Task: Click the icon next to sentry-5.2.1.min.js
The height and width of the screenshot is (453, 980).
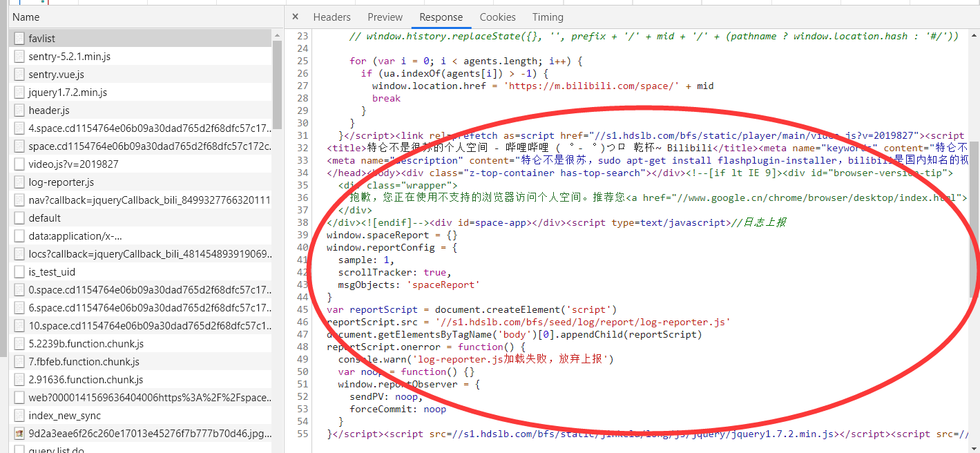Action: coord(19,57)
